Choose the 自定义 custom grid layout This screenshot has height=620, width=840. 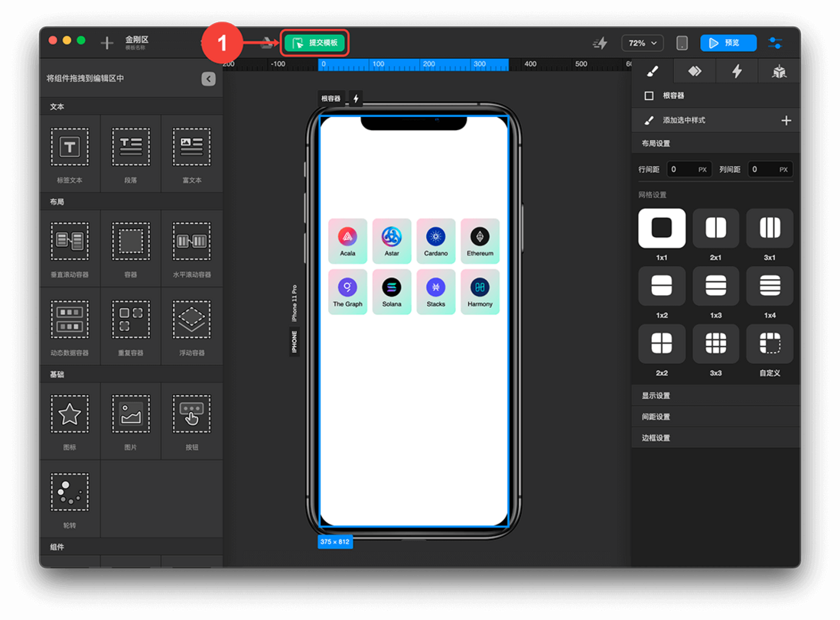[x=770, y=344]
